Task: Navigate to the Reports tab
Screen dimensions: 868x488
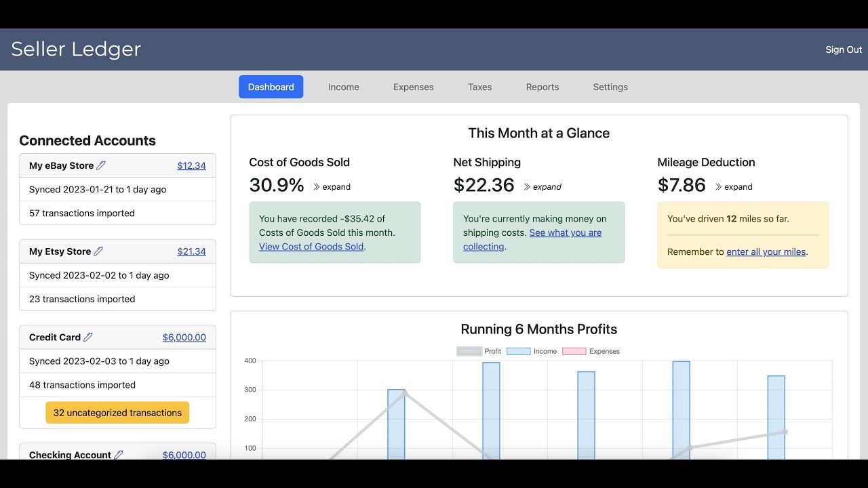Action: coord(542,87)
